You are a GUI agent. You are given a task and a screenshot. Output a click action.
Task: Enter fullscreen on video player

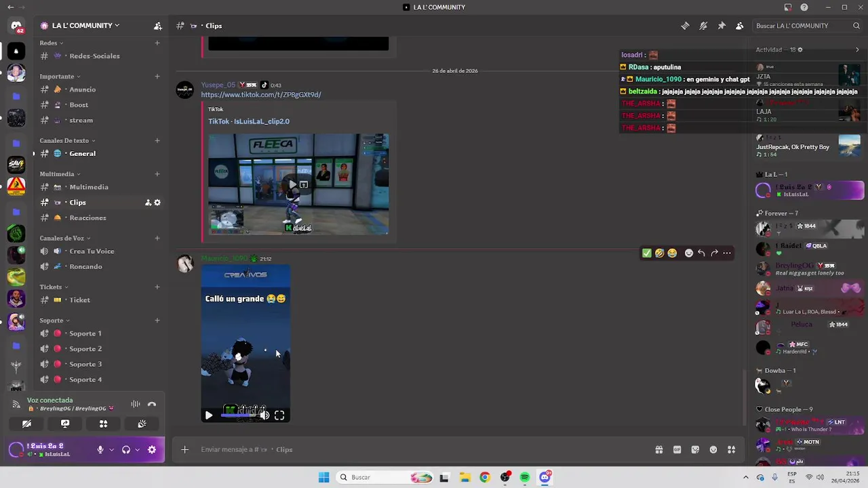point(279,415)
